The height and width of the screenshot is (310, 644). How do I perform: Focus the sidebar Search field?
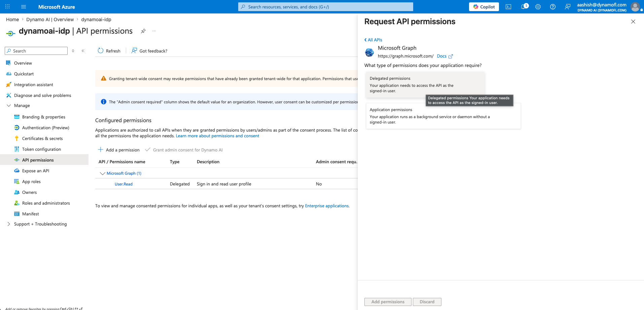(36, 51)
